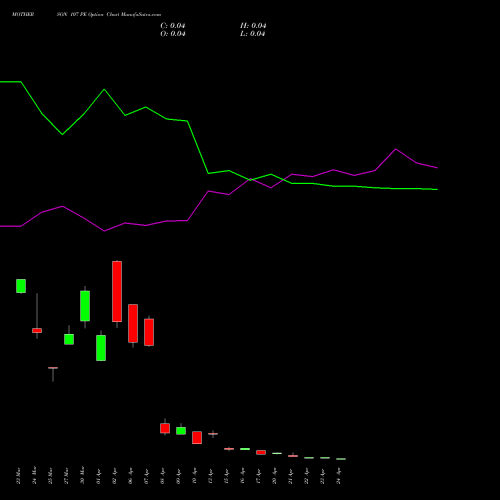Image resolution: width=500 pixels, height=500 pixels.
Task: Click the high value "H: 0.04"
Action: pyautogui.click(x=253, y=26)
